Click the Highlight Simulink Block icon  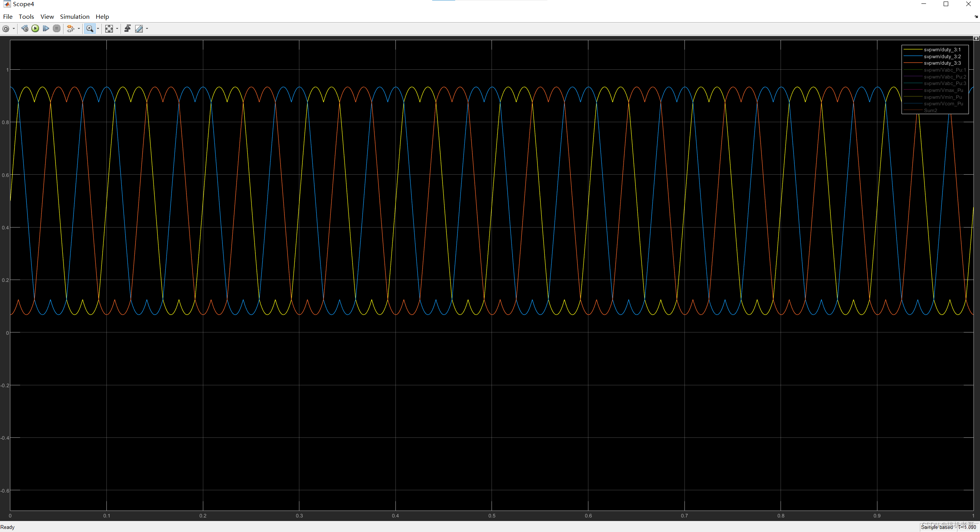pos(70,29)
